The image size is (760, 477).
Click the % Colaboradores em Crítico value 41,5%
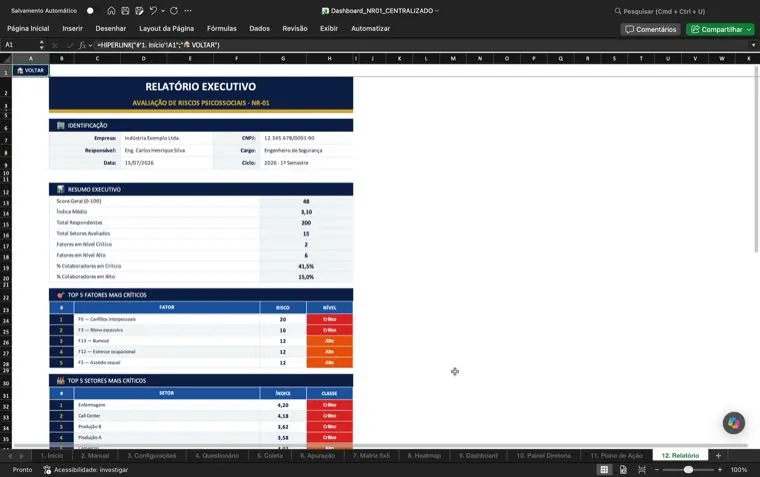pos(306,266)
